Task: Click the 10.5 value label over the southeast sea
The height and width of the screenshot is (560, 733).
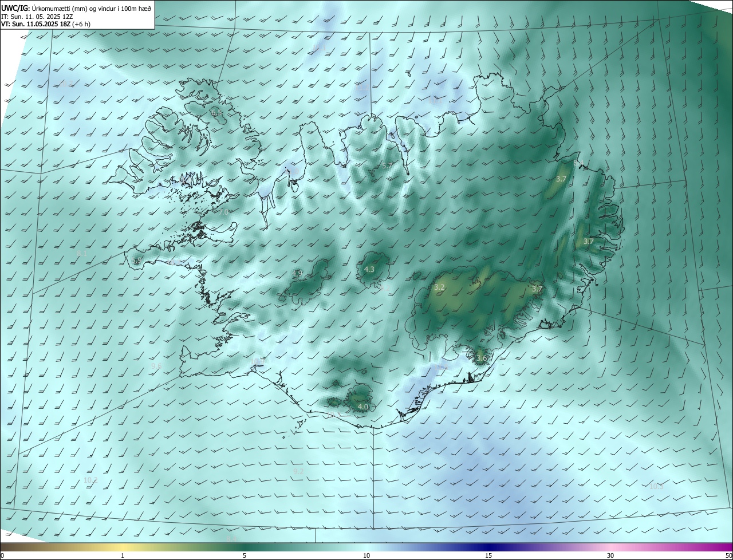Action: (656, 486)
